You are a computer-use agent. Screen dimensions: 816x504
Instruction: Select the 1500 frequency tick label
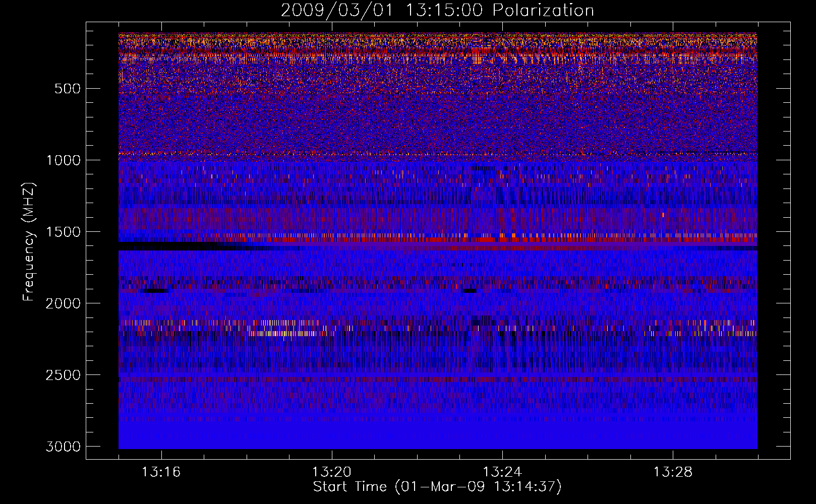tap(63, 232)
